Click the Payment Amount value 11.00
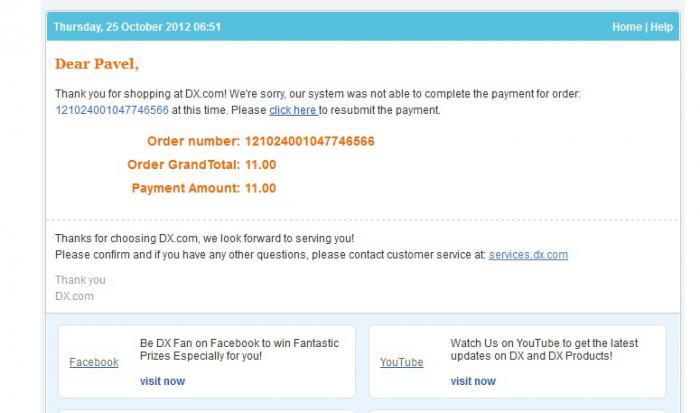Image resolution: width=700 pixels, height=413 pixels. click(x=260, y=188)
